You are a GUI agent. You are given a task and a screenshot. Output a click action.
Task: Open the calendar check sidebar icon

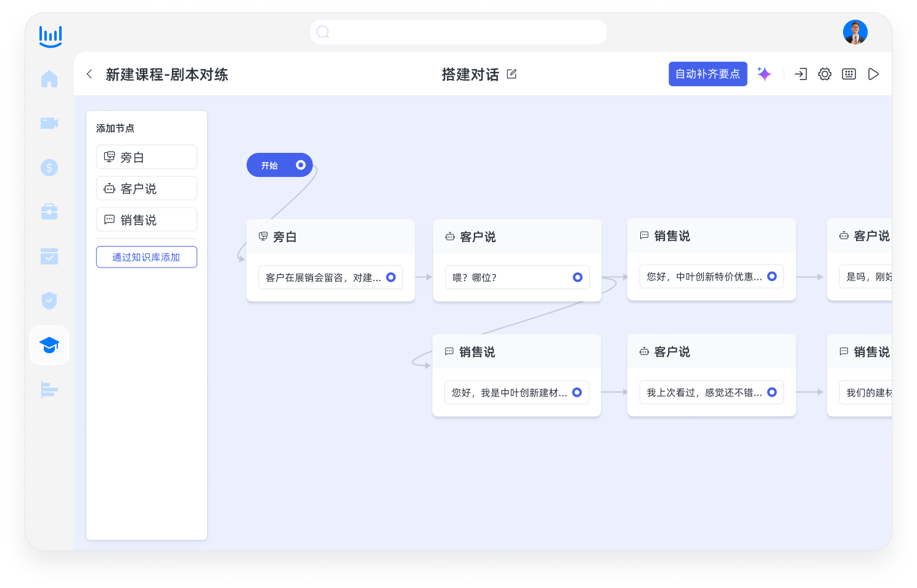[49, 256]
